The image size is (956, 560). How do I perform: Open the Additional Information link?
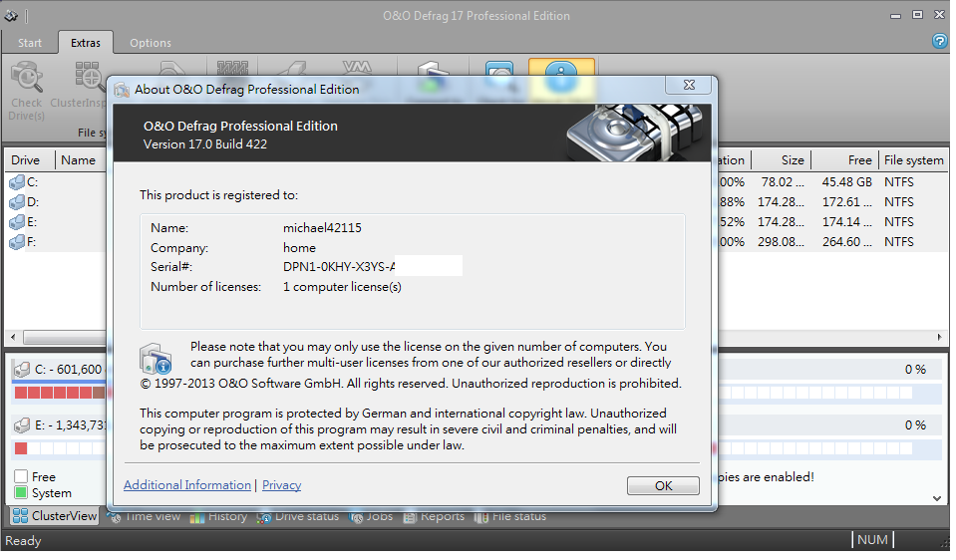tap(187, 485)
